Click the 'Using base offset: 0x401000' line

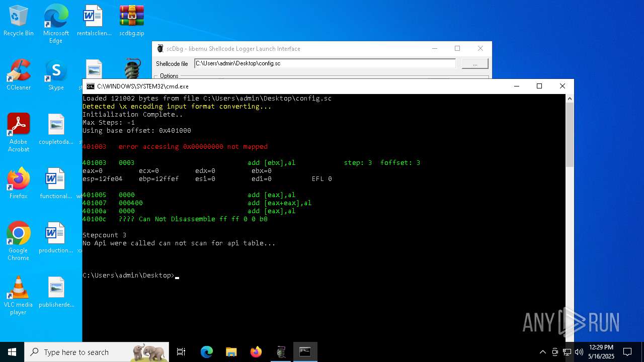coord(137,131)
